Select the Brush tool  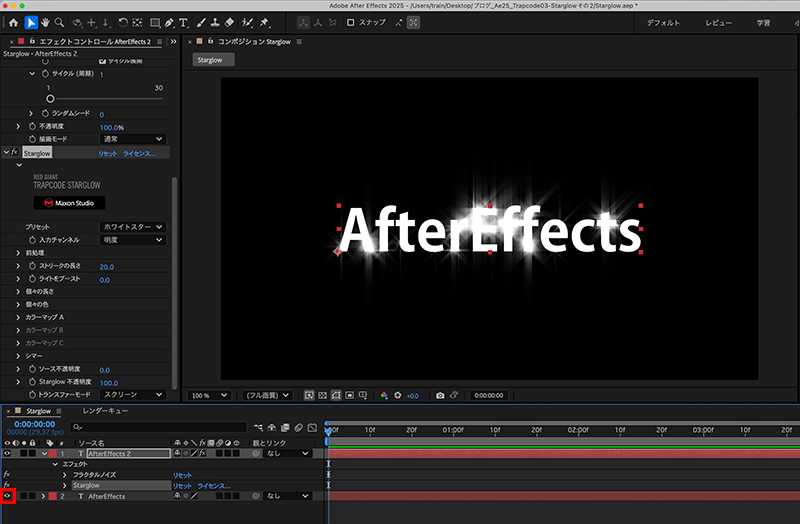click(x=201, y=22)
